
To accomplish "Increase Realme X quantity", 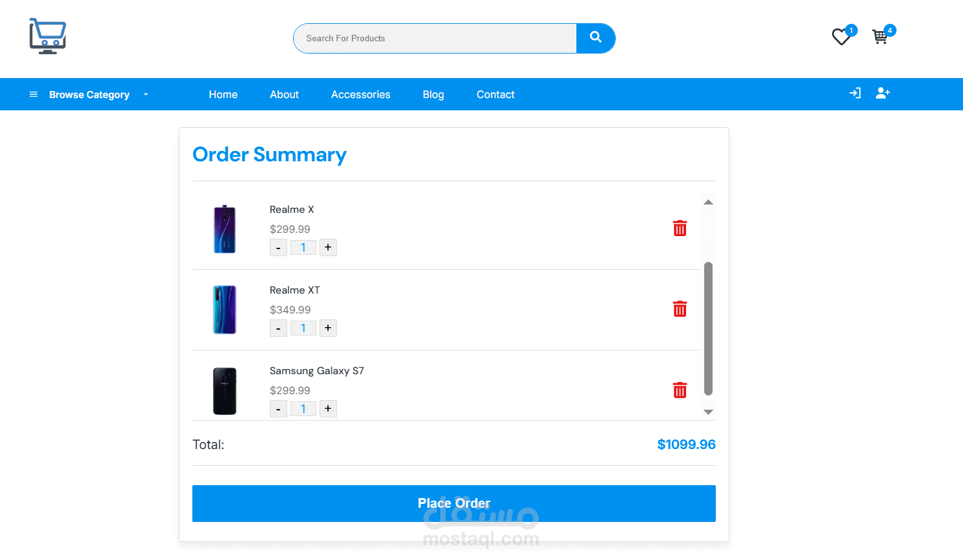I will 328,248.
